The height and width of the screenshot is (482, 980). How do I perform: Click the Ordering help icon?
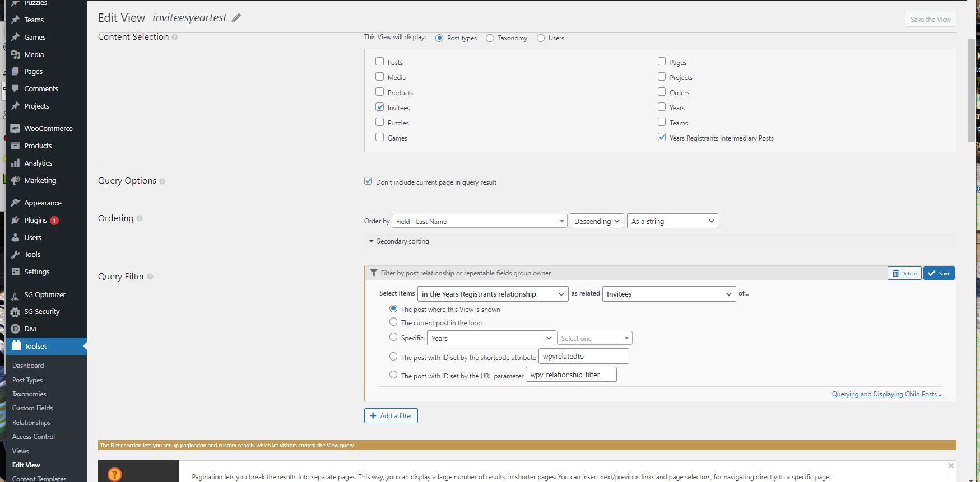point(140,218)
